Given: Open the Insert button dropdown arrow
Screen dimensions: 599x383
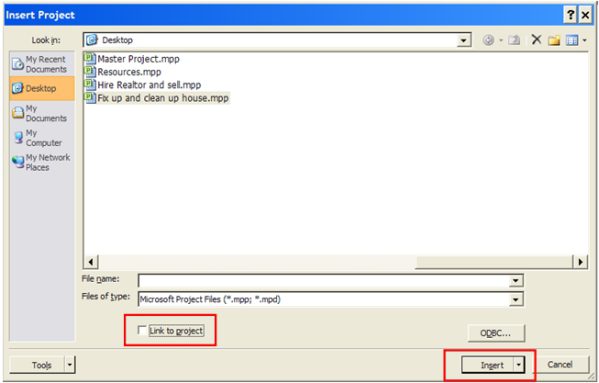Looking at the screenshot, I should (x=519, y=365).
